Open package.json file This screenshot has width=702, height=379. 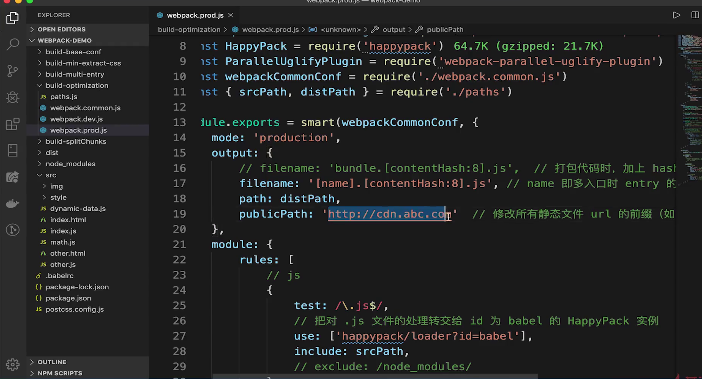tap(68, 298)
